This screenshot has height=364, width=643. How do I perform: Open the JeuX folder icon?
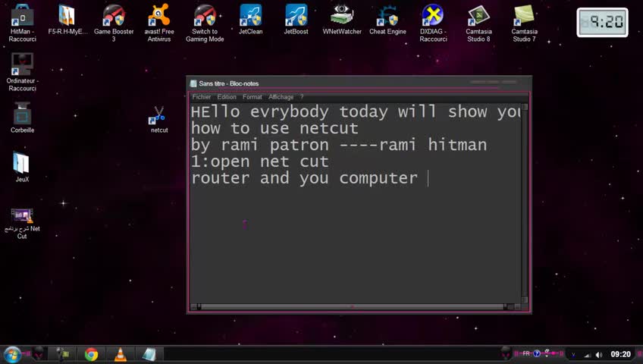[x=22, y=167]
